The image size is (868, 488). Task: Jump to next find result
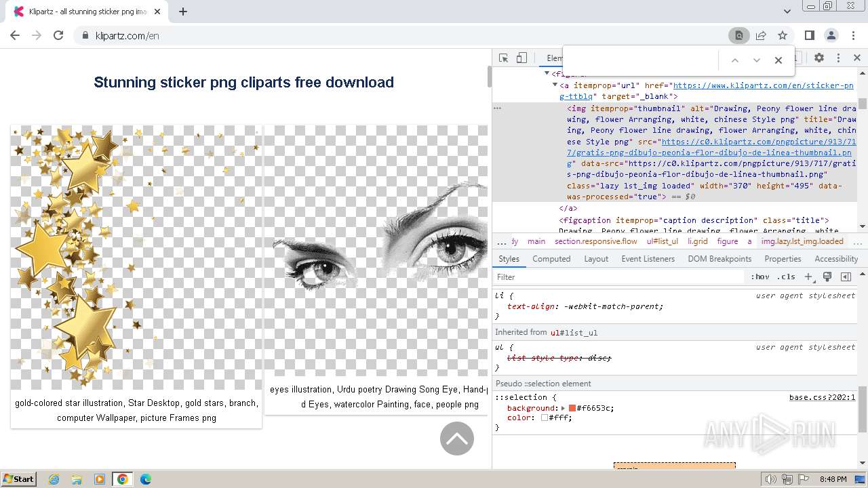[757, 60]
